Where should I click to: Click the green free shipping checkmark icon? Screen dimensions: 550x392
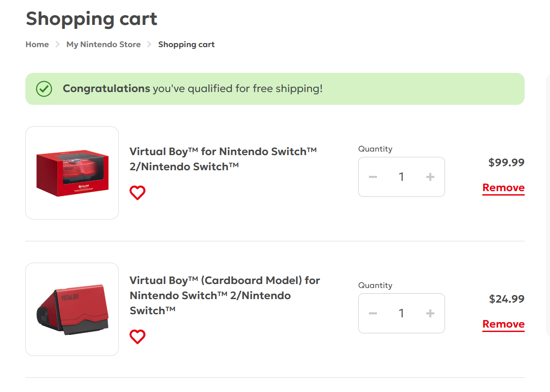44,89
